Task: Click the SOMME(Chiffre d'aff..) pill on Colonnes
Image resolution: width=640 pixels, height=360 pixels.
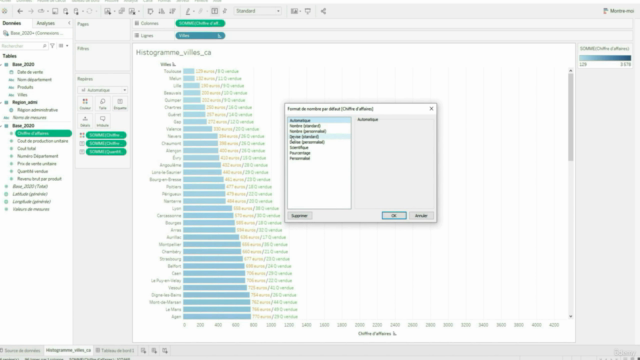Action: coord(200,23)
